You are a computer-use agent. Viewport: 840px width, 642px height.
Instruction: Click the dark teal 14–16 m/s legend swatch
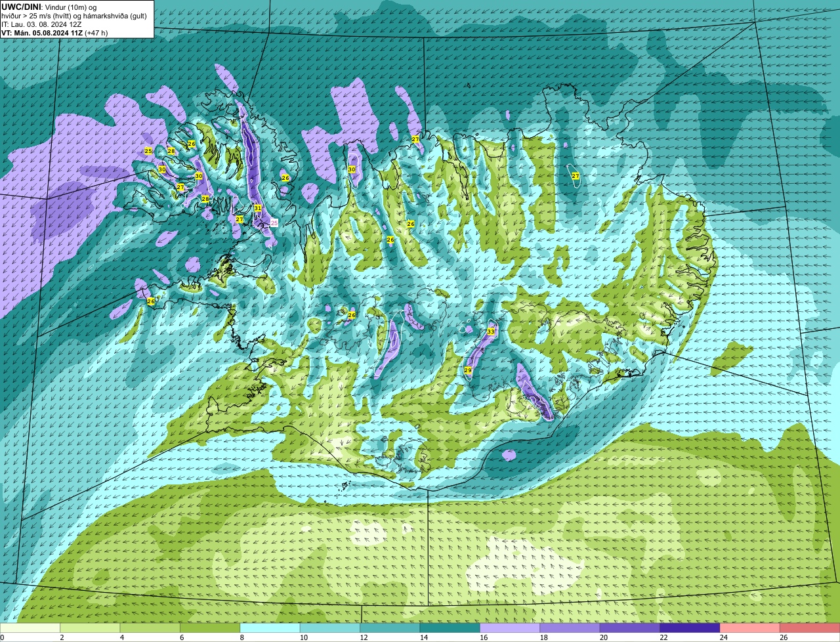point(450,628)
